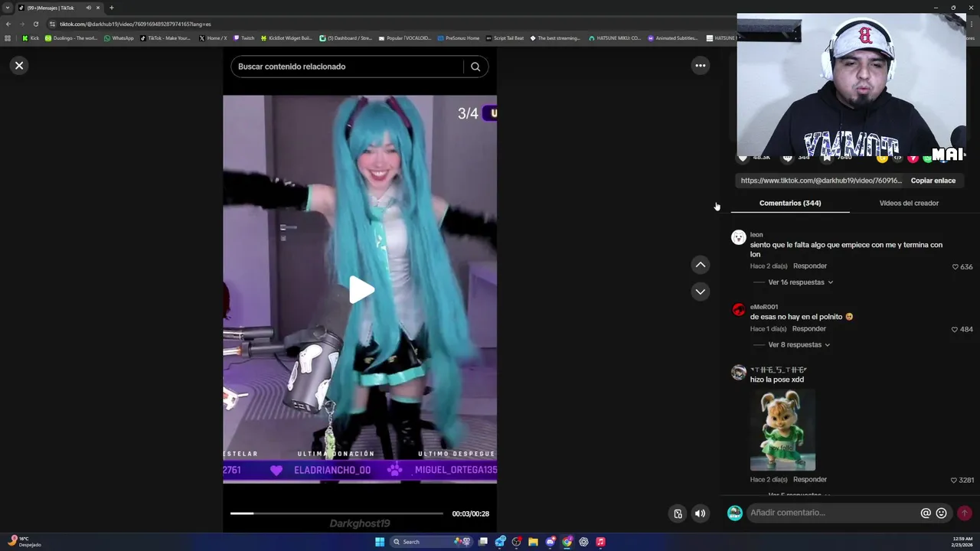Open Chrome from the taskbar

coord(567,542)
